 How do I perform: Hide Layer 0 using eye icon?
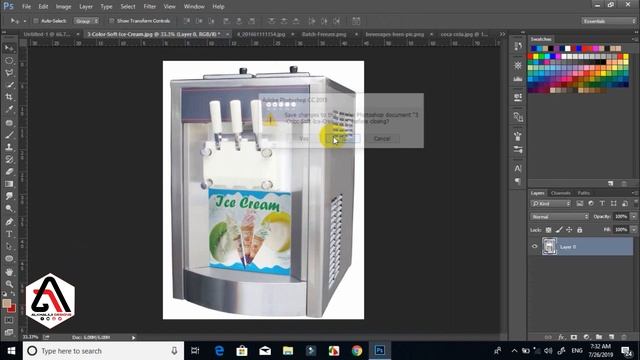[535, 247]
